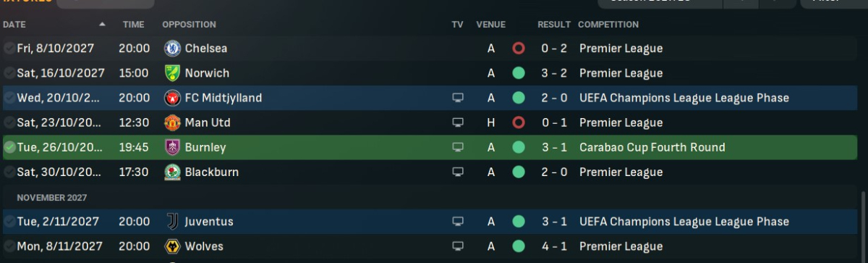Open FC Midtjylland via its club badge
Image resolution: width=868 pixels, height=263 pixels.
(172, 98)
